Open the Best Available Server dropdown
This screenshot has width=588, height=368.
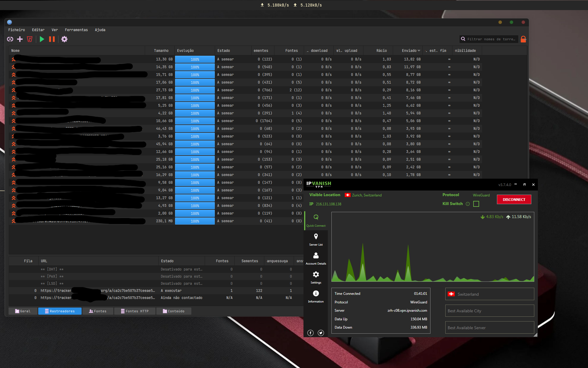(490, 328)
